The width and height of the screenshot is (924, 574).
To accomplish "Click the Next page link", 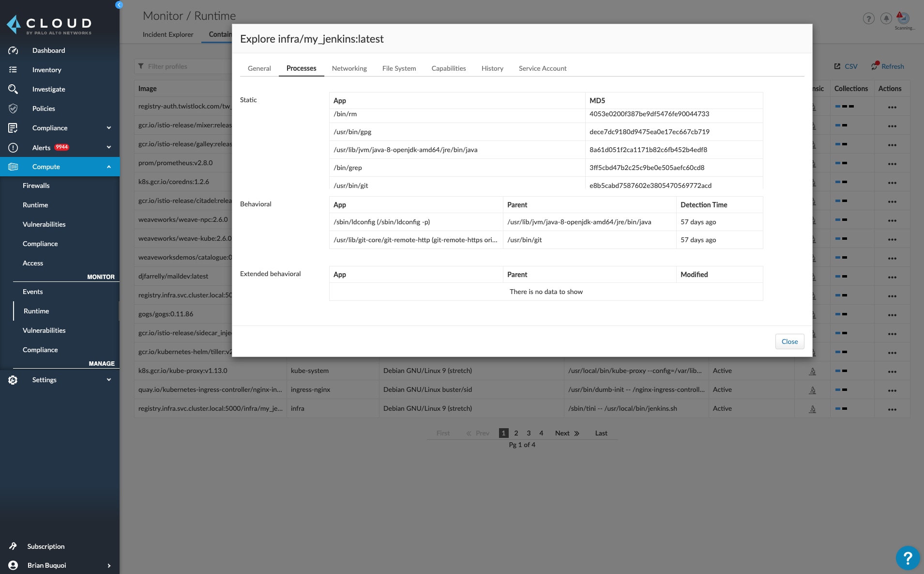I will [x=567, y=433].
